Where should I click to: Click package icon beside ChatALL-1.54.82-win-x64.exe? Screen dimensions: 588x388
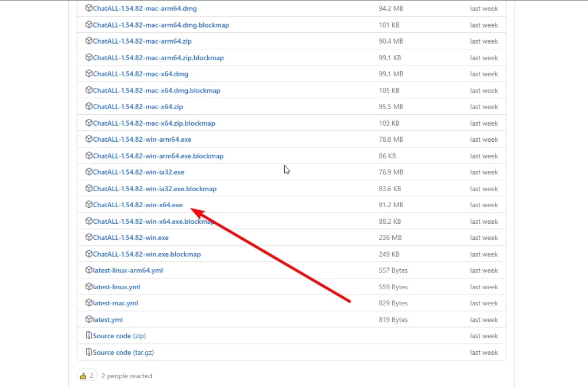89,204
